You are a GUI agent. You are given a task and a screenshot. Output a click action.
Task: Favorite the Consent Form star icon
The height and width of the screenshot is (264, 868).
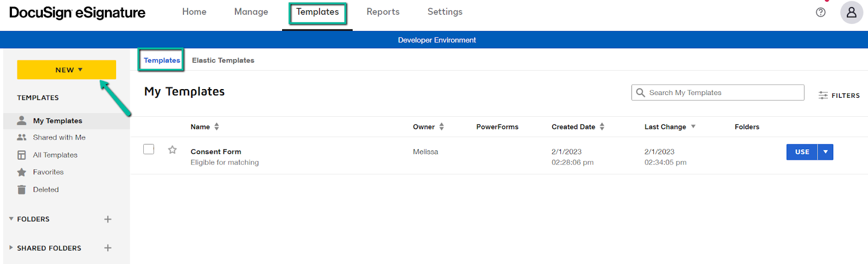pos(173,150)
